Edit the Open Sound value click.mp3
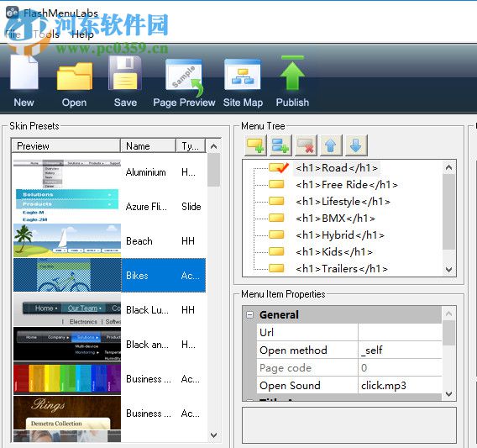Screen dimensions: 477x448 pos(400,385)
